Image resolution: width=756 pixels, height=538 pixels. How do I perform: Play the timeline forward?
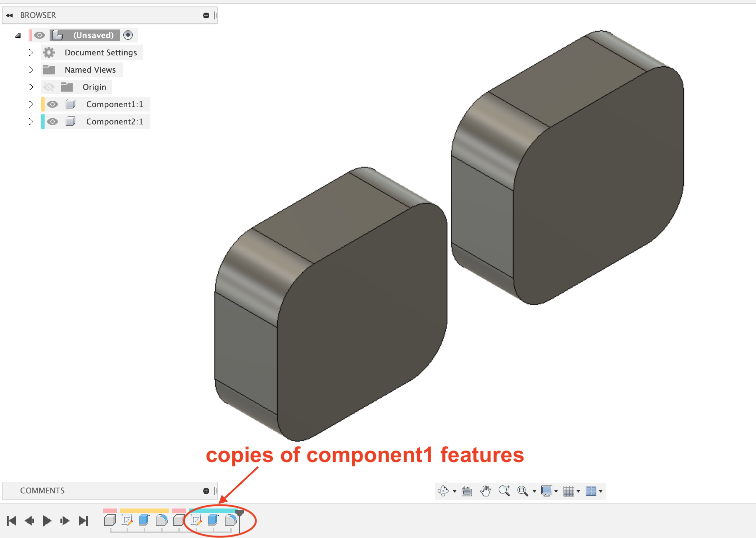[x=46, y=520]
